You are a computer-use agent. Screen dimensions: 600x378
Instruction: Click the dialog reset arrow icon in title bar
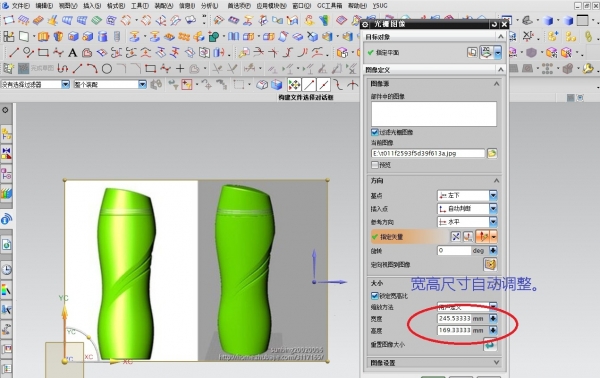(494, 24)
